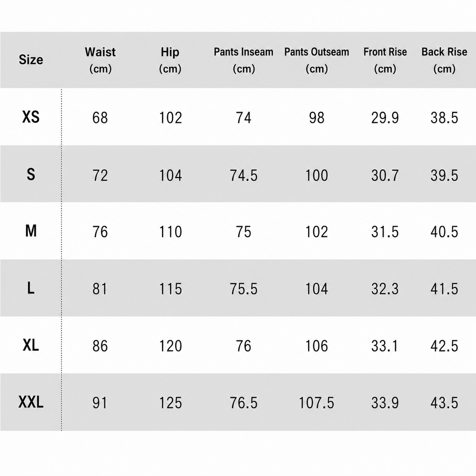The image size is (476, 476).
Task: Click the Waist (cm) column header
Action: (100, 60)
